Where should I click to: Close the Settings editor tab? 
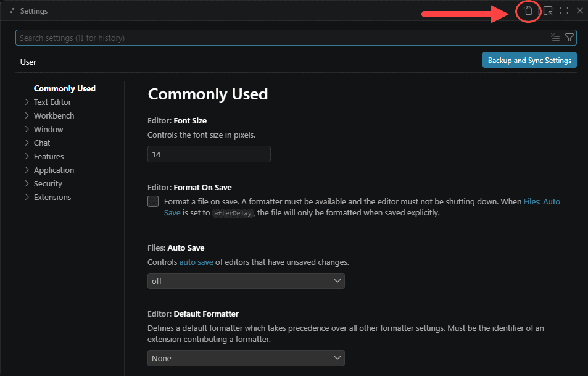tap(580, 11)
